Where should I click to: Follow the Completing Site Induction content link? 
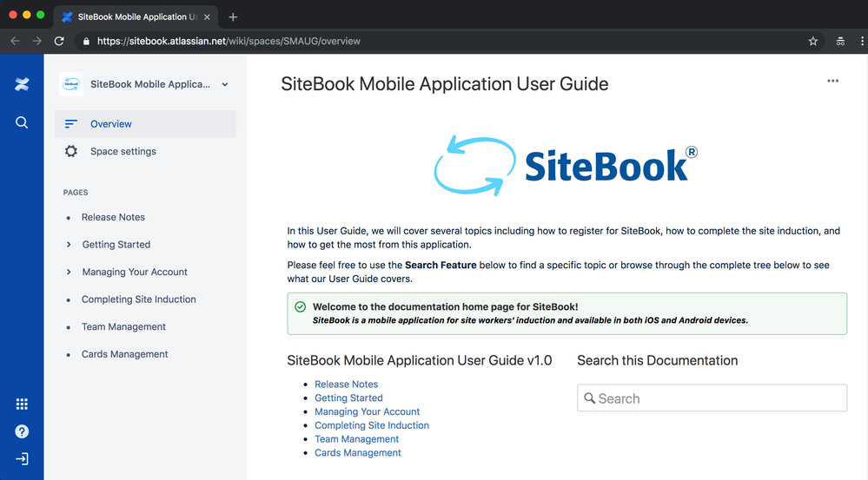tap(372, 426)
